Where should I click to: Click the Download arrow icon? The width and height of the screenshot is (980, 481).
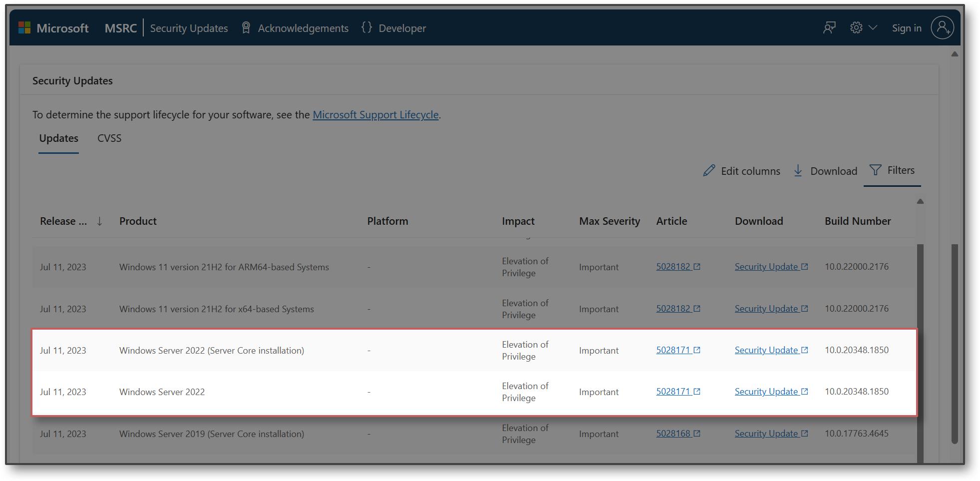pos(799,170)
